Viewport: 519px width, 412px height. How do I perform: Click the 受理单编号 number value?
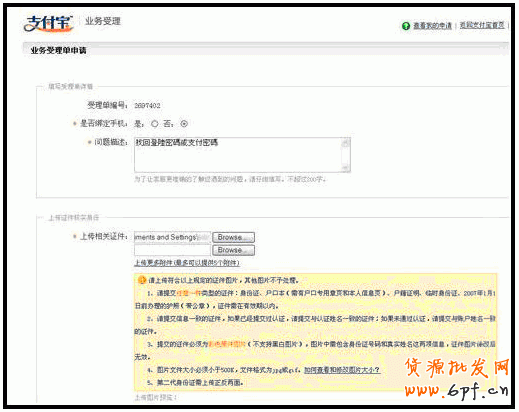pos(147,106)
